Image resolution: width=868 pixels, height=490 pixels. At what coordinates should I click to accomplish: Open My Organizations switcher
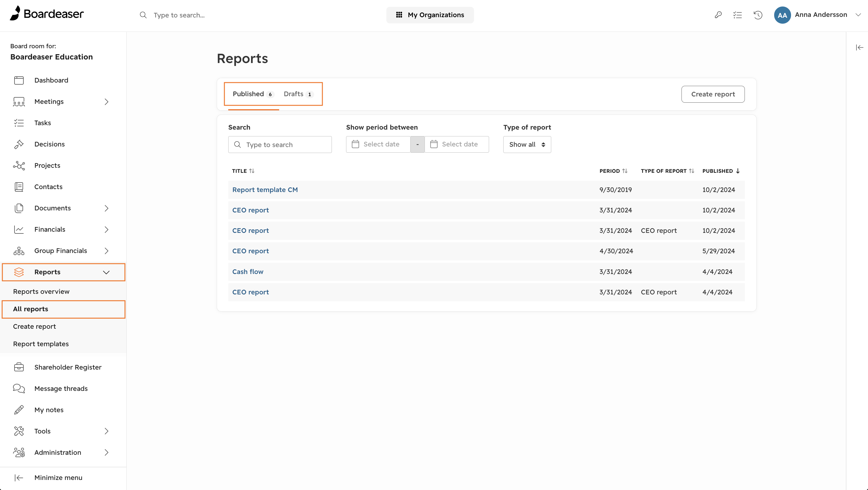430,15
